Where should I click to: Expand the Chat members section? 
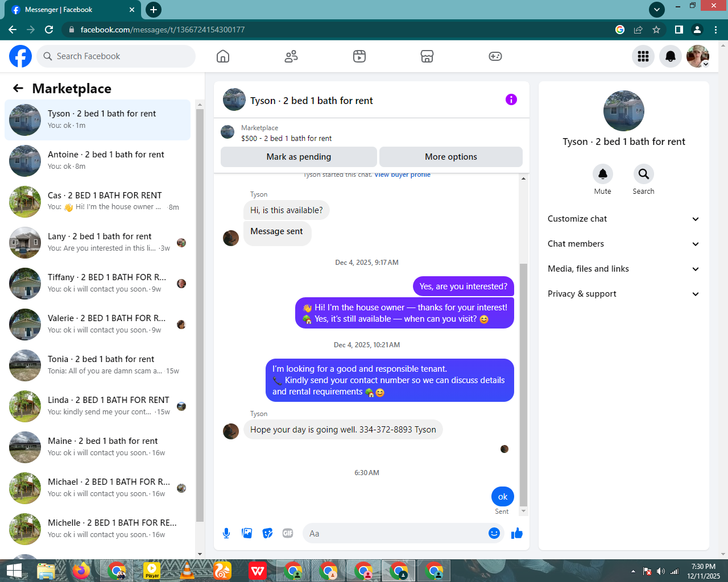pyautogui.click(x=623, y=244)
